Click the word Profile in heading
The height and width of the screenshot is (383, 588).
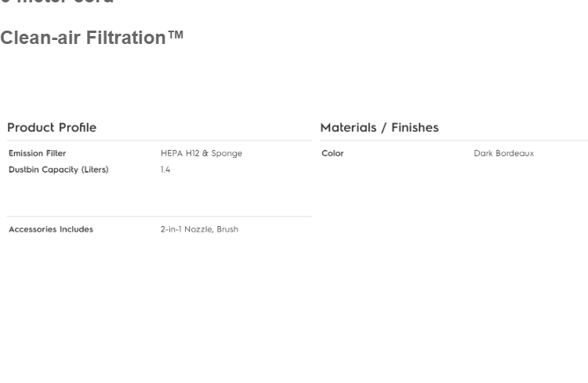click(x=78, y=128)
